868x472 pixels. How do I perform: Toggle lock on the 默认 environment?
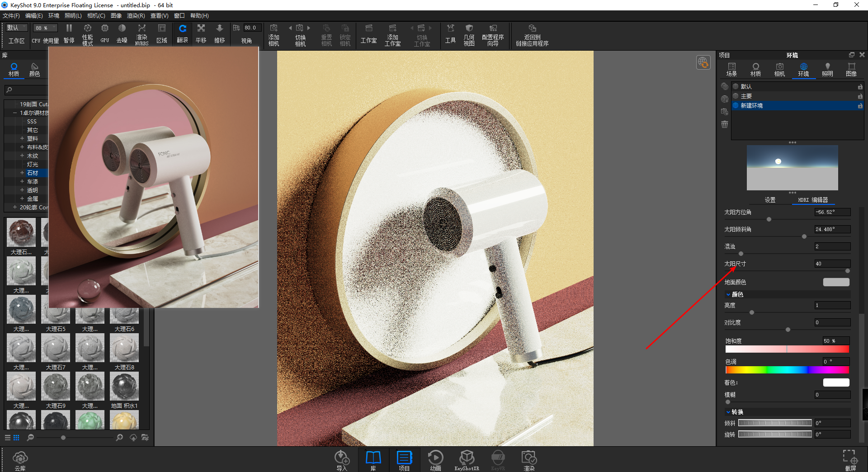tap(860, 86)
